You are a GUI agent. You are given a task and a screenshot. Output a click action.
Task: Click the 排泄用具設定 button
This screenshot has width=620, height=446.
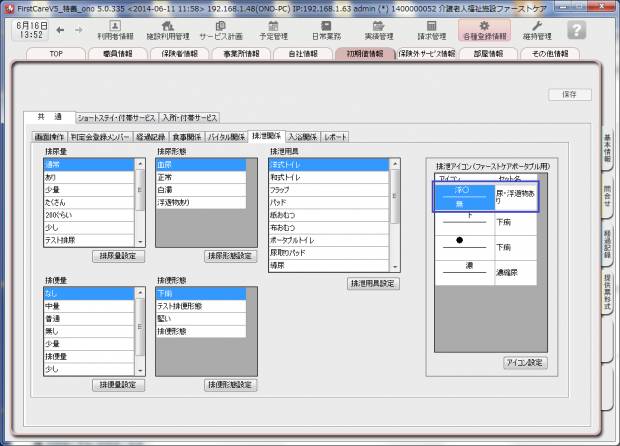click(x=373, y=284)
